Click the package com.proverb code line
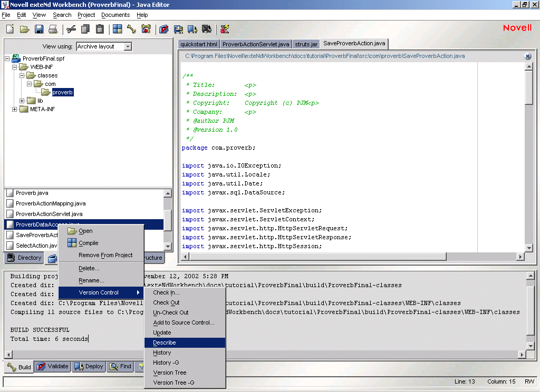Viewport: 540px width, 392px height. point(219,148)
